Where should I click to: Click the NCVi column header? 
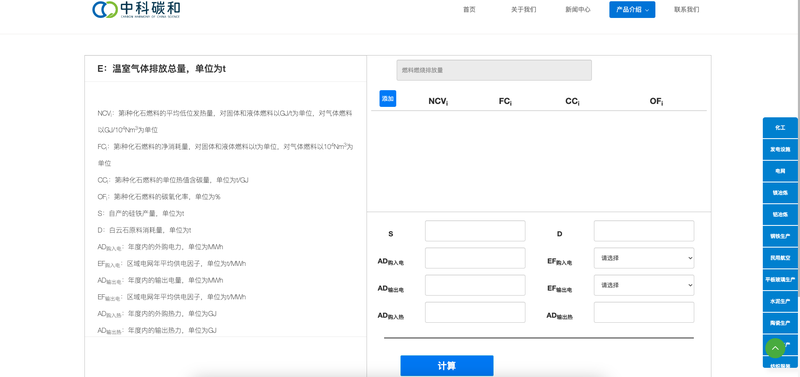coord(438,102)
